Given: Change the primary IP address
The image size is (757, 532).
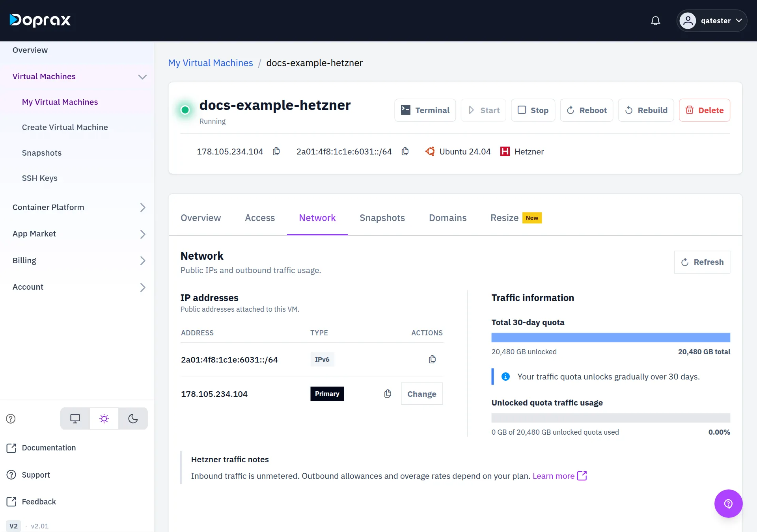Looking at the screenshot, I should [x=422, y=394].
